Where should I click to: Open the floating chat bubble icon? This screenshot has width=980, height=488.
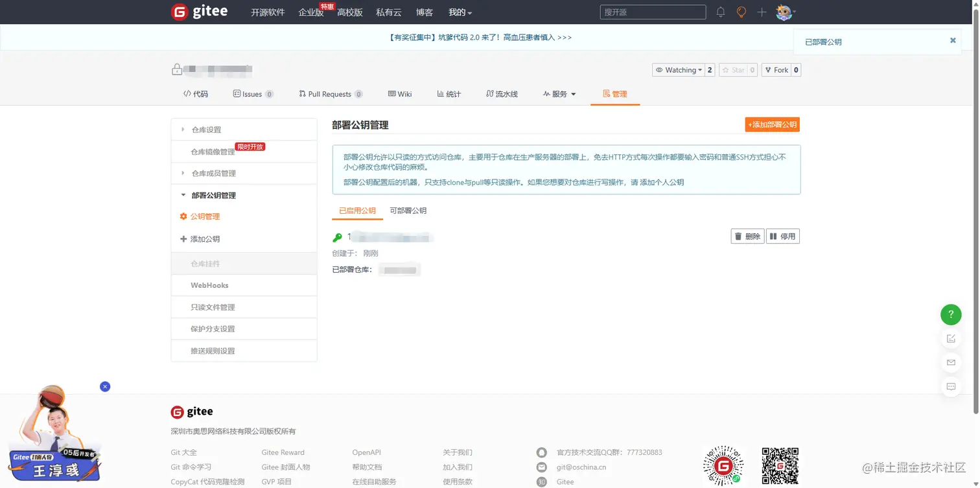click(x=951, y=386)
